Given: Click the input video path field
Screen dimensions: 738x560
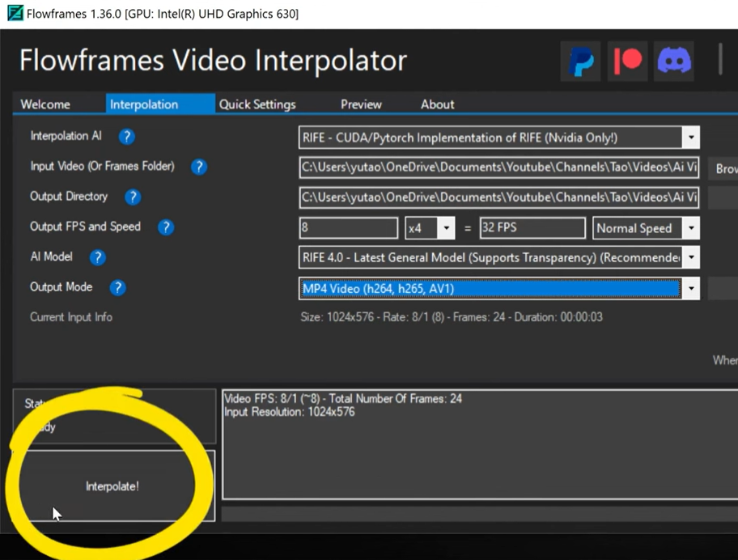Looking at the screenshot, I should 499,168.
